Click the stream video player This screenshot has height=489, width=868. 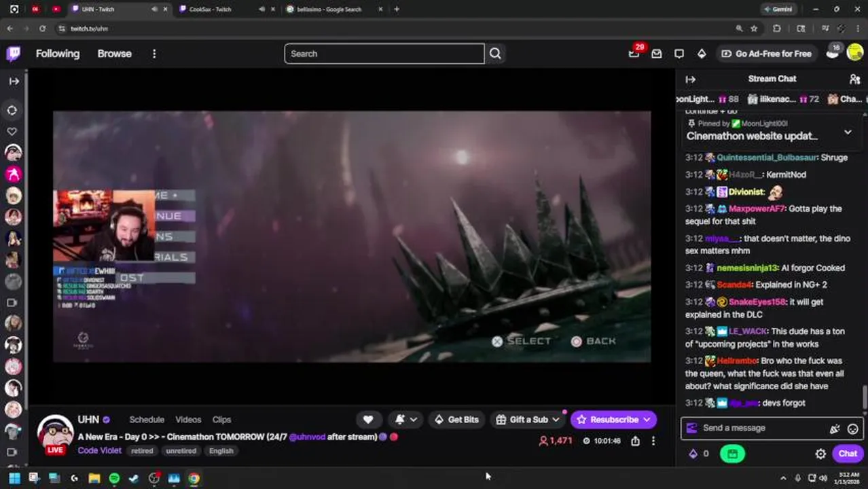[352, 236]
